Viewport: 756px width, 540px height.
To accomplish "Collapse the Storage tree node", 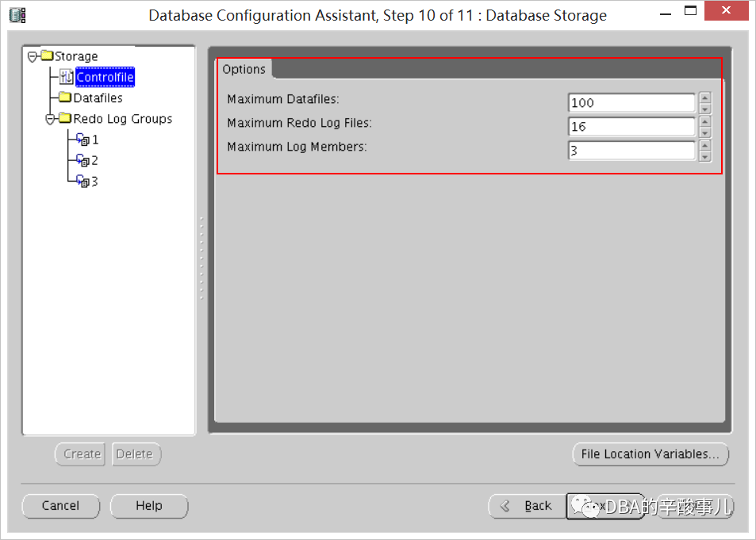I will (x=33, y=57).
